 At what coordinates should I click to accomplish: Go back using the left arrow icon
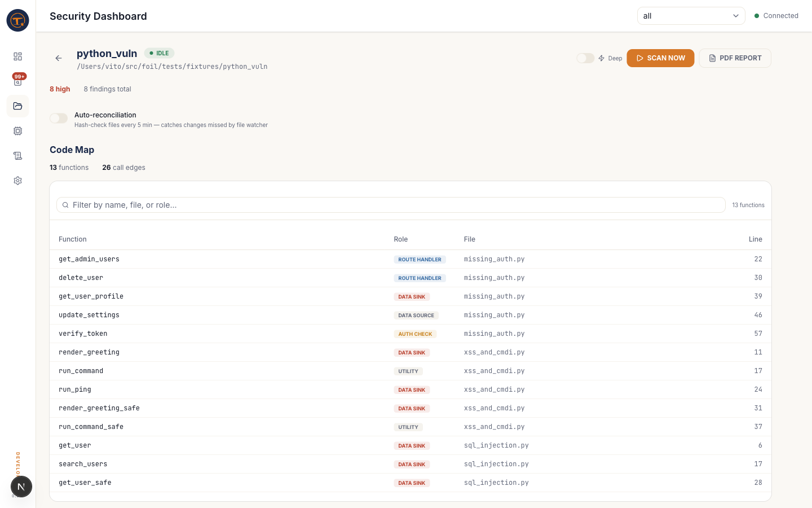click(x=59, y=58)
